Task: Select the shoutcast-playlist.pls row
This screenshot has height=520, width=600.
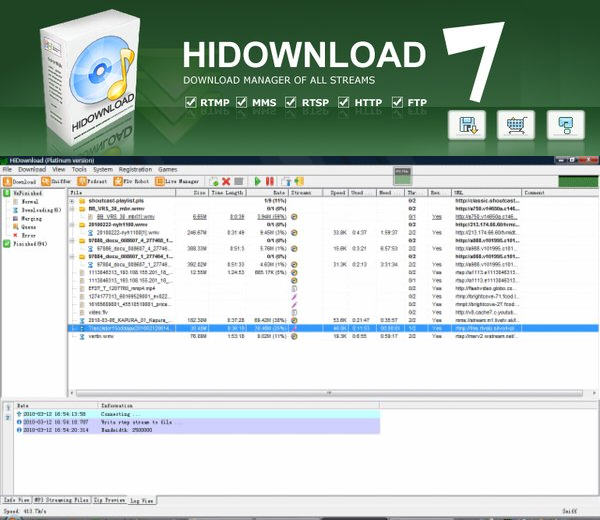Action: click(333, 201)
